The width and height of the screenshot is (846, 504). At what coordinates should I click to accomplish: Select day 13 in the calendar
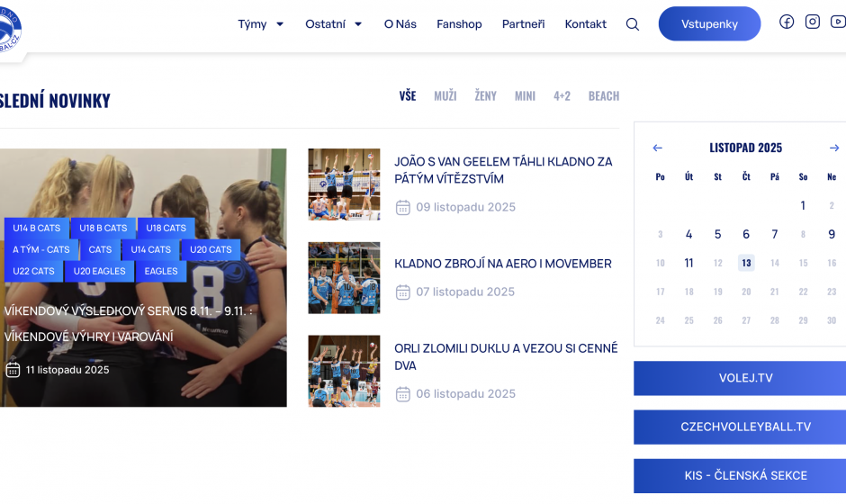tap(746, 263)
